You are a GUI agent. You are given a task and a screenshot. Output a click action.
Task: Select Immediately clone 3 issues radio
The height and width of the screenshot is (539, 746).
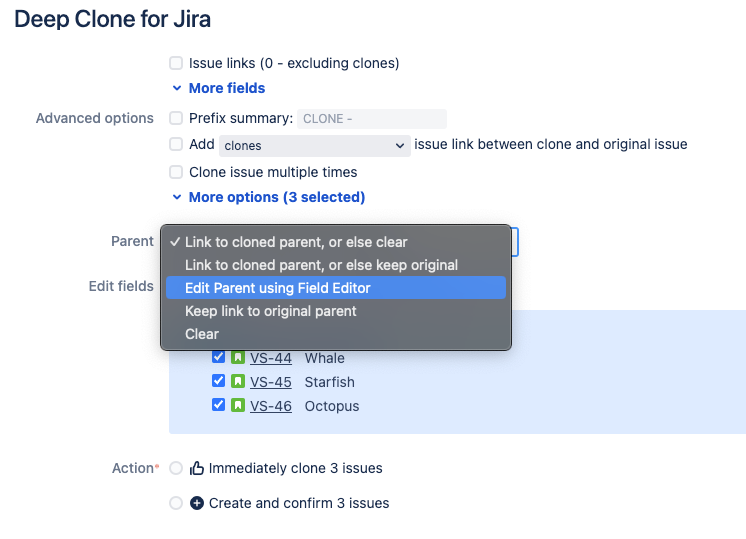176,468
